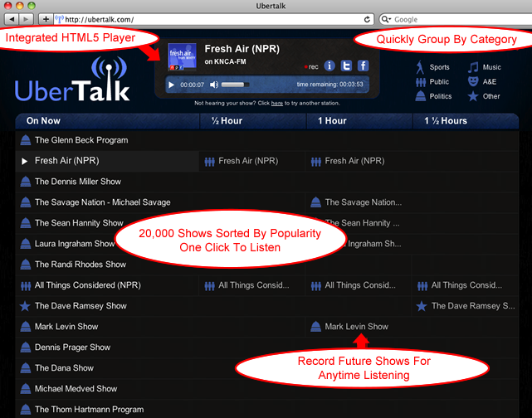Click star icon of The Dave Ramsey Show
The width and height of the screenshot is (532, 418).
pyautogui.click(x=25, y=306)
